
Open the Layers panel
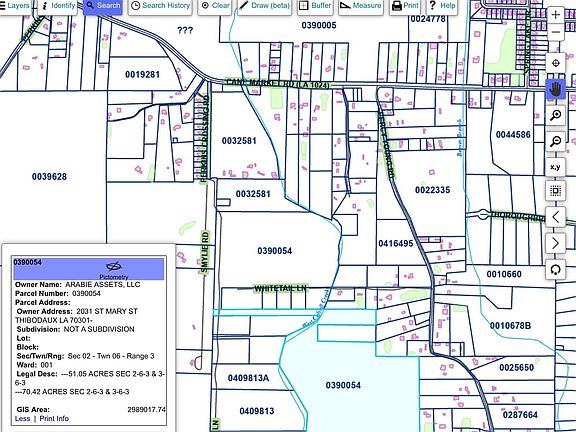(15, 6)
